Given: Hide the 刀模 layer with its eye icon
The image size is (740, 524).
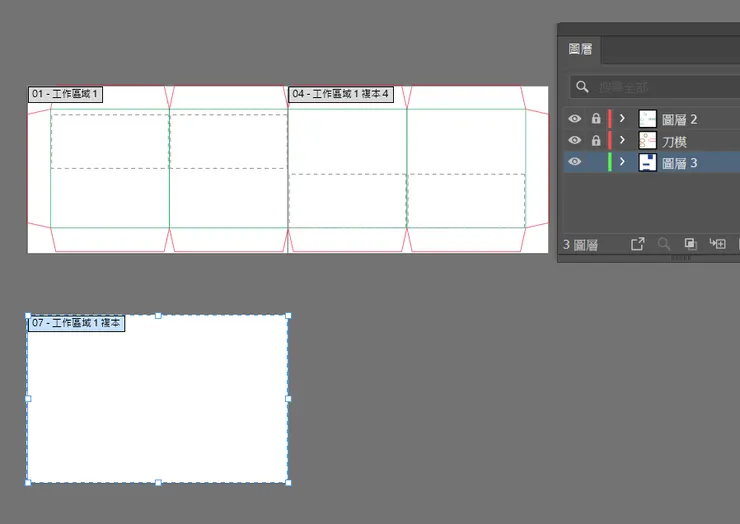Looking at the screenshot, I should pos(574,140).
